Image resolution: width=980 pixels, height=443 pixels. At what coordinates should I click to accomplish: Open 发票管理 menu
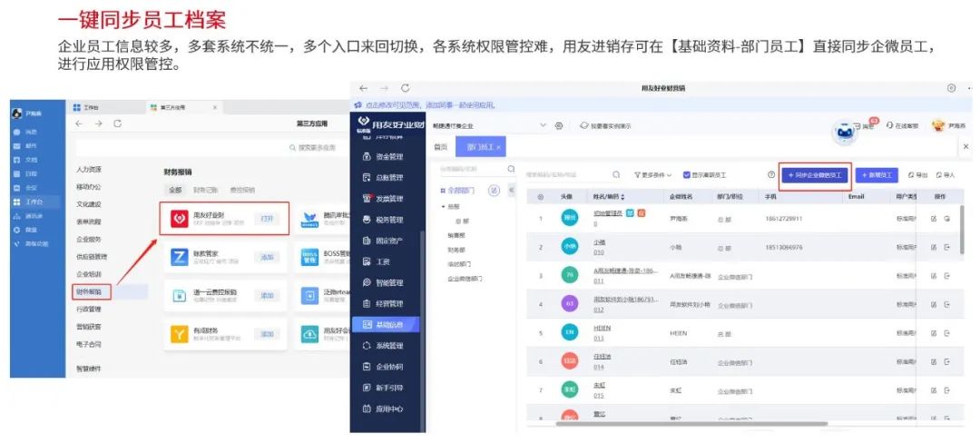tap(384, 199)
